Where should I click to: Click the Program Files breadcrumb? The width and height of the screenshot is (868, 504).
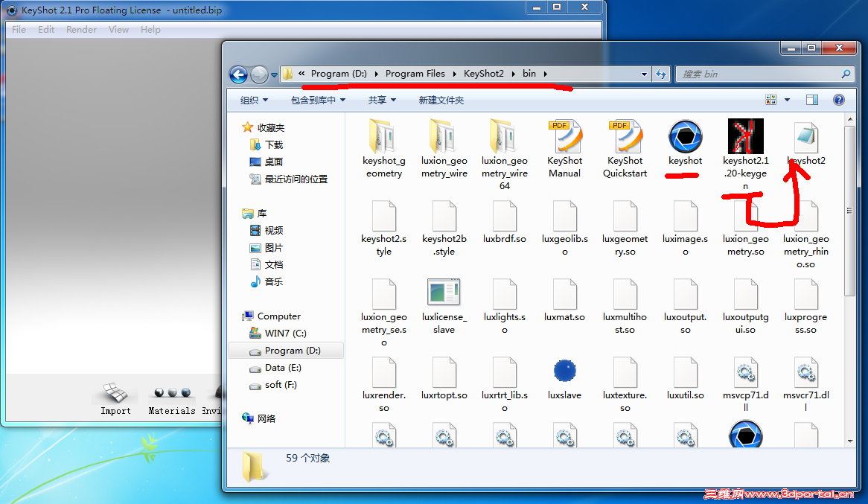415,74
